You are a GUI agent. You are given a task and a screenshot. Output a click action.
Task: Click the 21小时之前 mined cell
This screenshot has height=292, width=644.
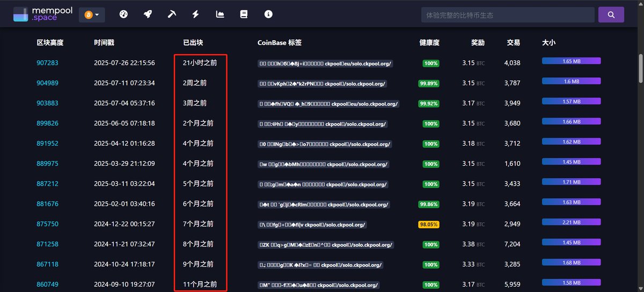click(200, 63)
